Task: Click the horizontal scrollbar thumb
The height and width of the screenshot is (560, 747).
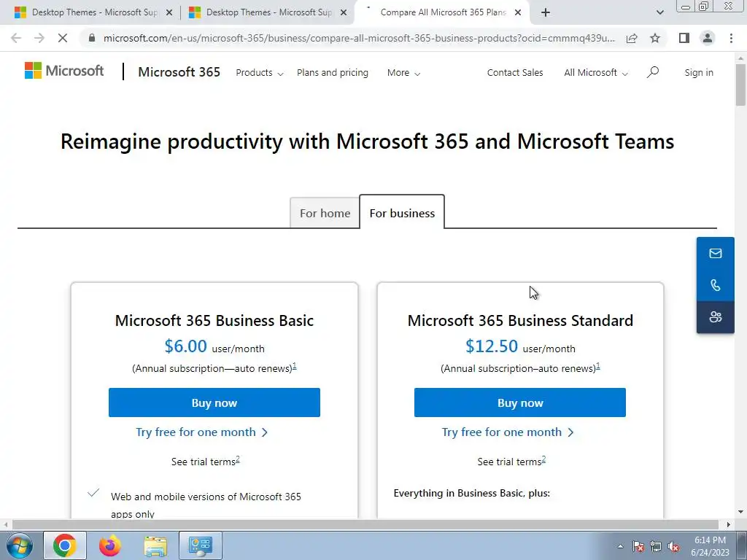Action: pyautogui.click(x=365, y=524)
